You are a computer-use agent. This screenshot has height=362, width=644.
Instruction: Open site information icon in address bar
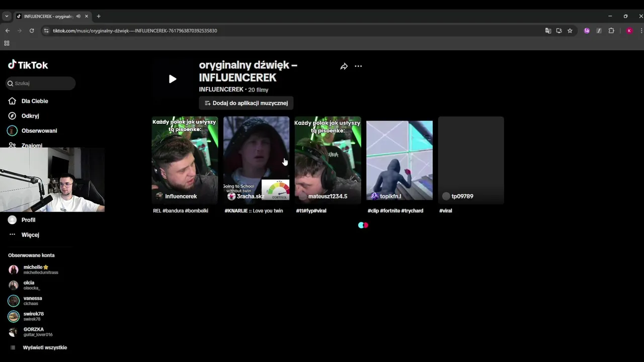[46, 31]
